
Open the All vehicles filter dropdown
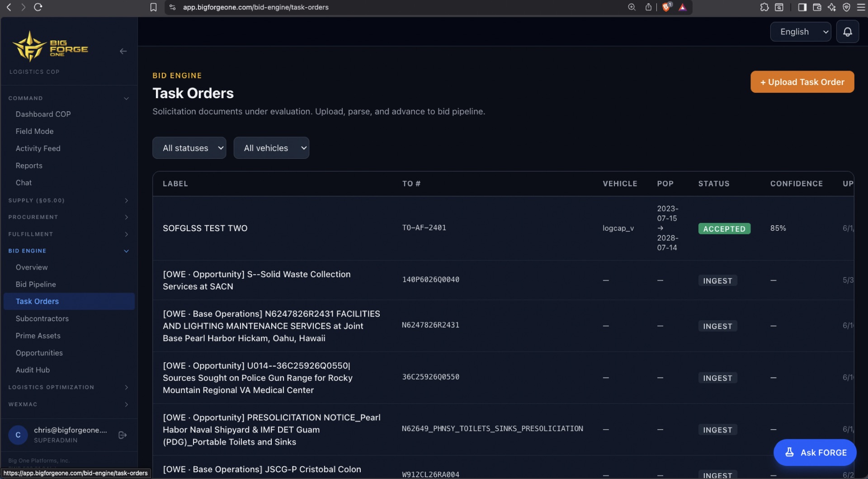271,148
